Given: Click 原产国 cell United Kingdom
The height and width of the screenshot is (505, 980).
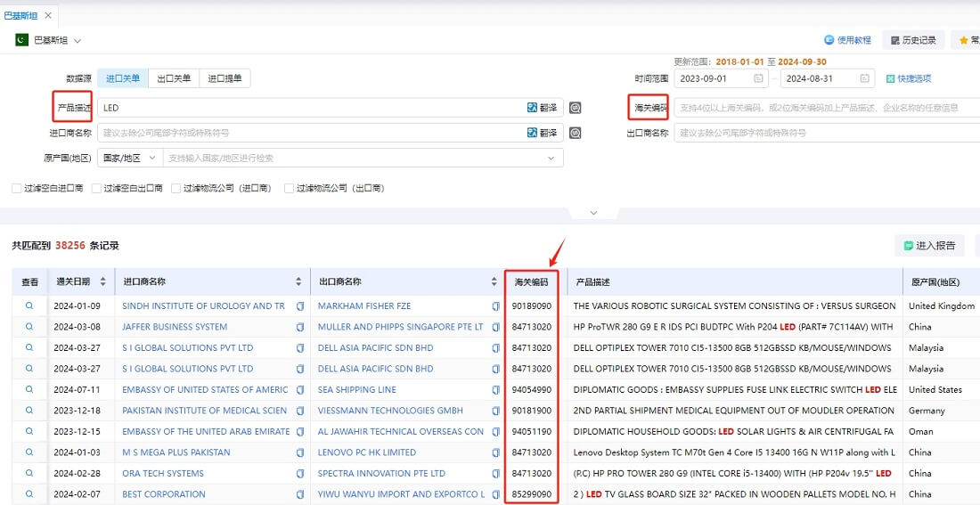Looking at the screenshot, I should click(x=942, y=305).
